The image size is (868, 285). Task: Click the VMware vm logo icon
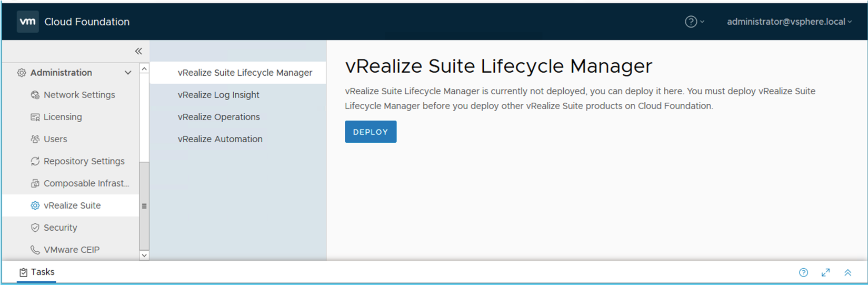27,22
